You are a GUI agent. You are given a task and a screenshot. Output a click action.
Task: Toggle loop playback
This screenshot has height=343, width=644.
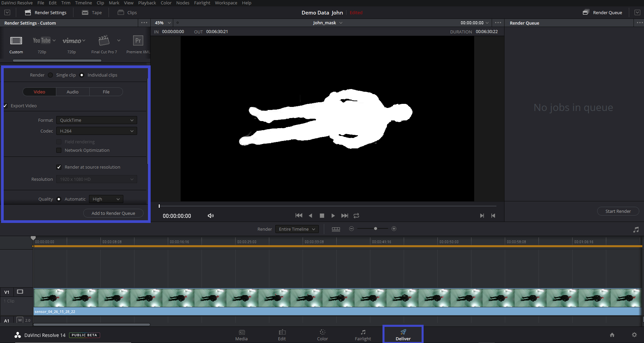pyautogui.click(x=356, y=216)
